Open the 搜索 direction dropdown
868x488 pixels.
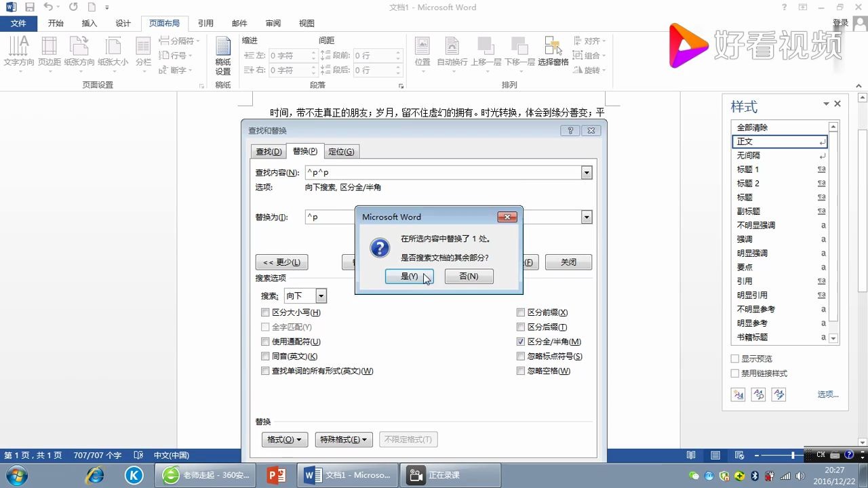321,296
